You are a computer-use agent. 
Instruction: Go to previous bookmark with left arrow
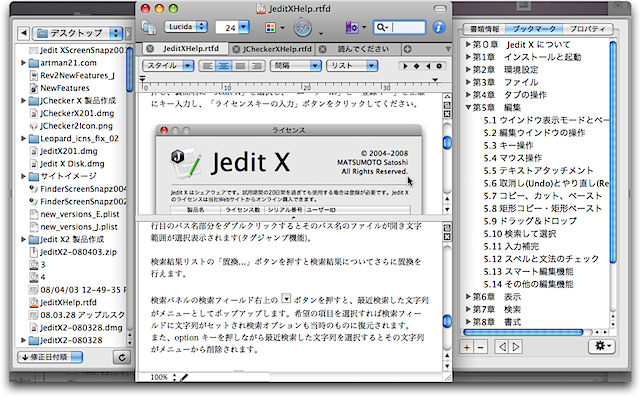[x=502, y=347]
